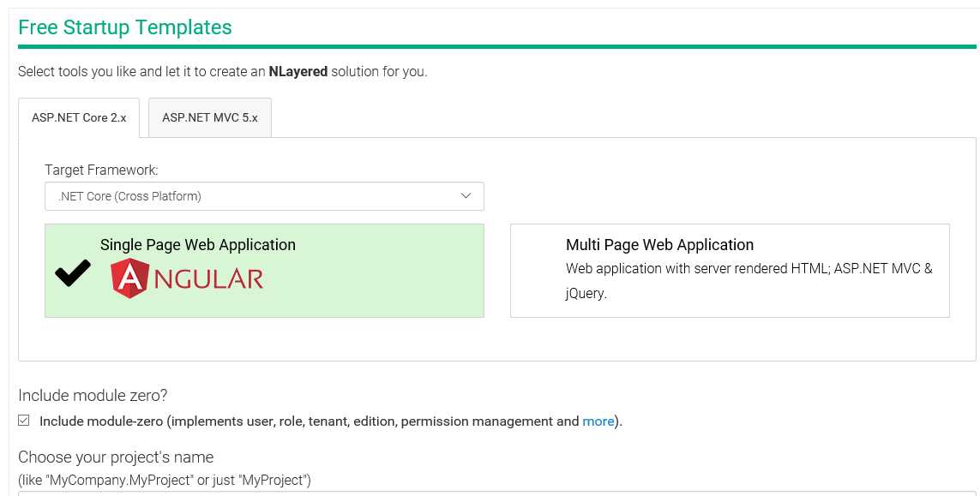Select the Multi Page Web Application option
The width and height of the screenshot is (980, 496).
[730, 271]
